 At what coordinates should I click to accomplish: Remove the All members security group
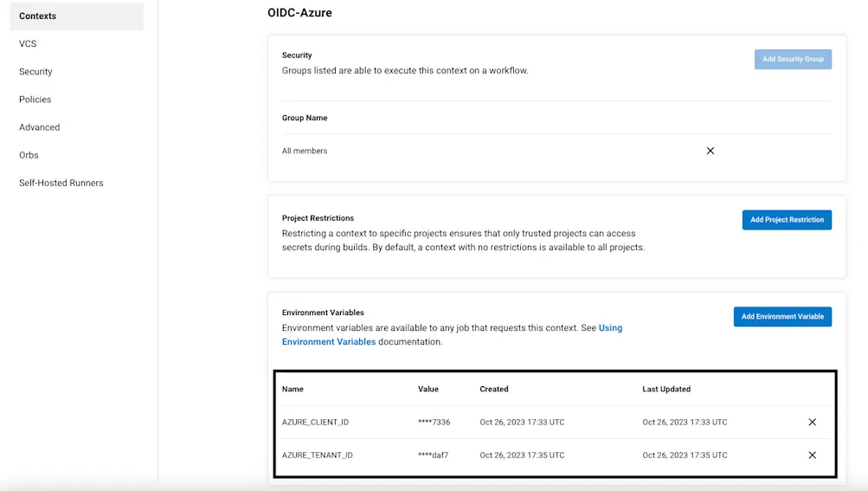710,151
